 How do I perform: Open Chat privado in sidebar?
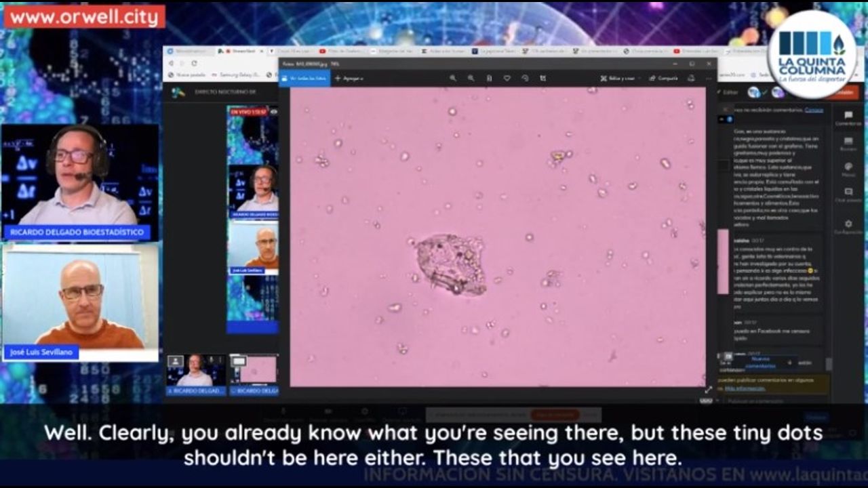click(848, 195)
